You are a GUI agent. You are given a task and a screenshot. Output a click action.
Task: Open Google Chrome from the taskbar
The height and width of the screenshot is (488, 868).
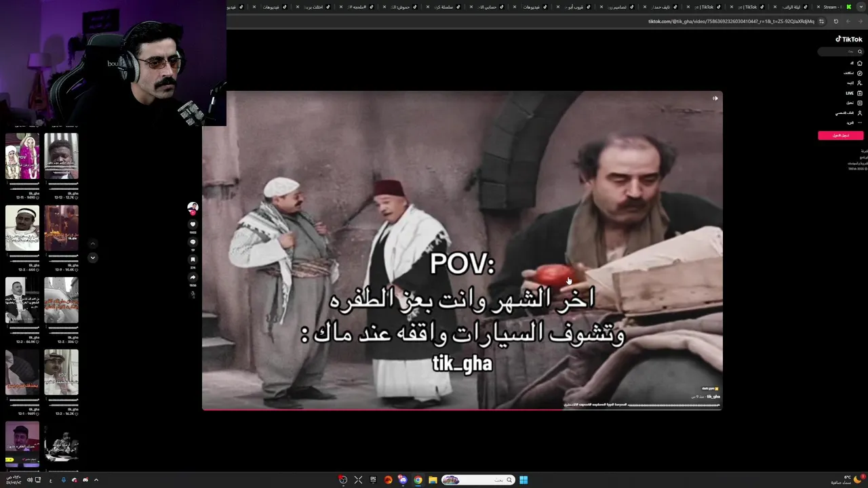(418, 480)
